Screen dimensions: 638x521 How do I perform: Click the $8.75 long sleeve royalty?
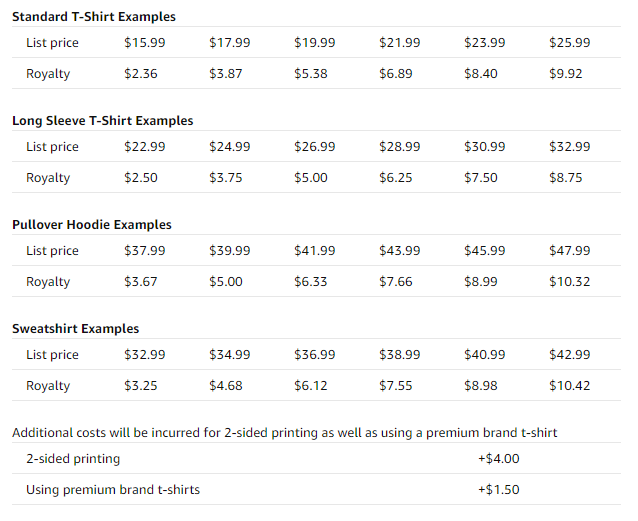click(x=566, y=177)
